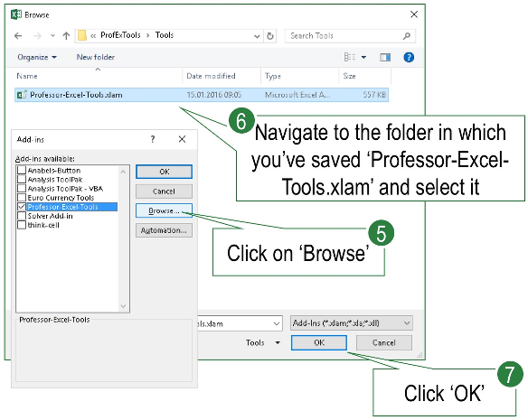Close the Browse dialog window
The width and height of the screenshot is (528, 420).
click(414, 14)
